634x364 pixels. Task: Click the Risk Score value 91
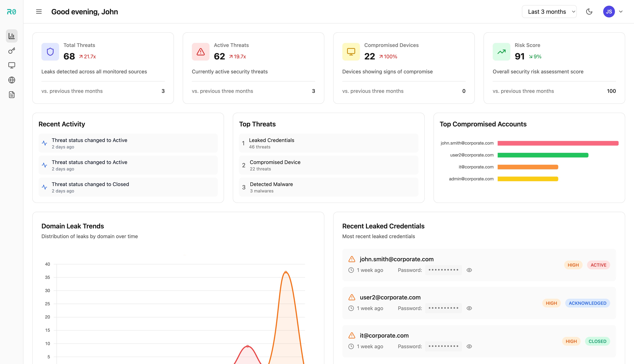tap(520, 57)
